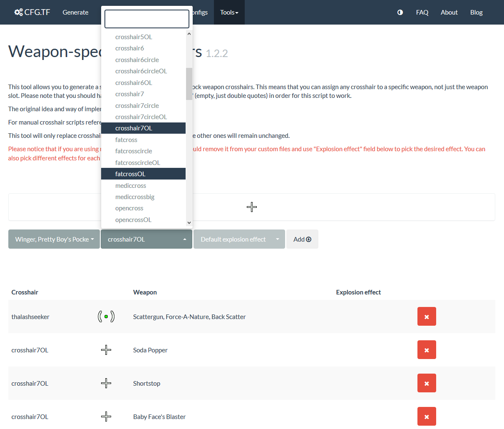
Task: Open the weapon selector showing Winger
Action: [54, 239]
